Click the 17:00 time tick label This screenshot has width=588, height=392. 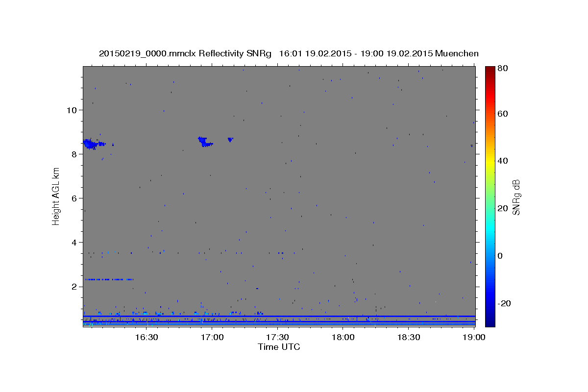[x=212, y=337]
